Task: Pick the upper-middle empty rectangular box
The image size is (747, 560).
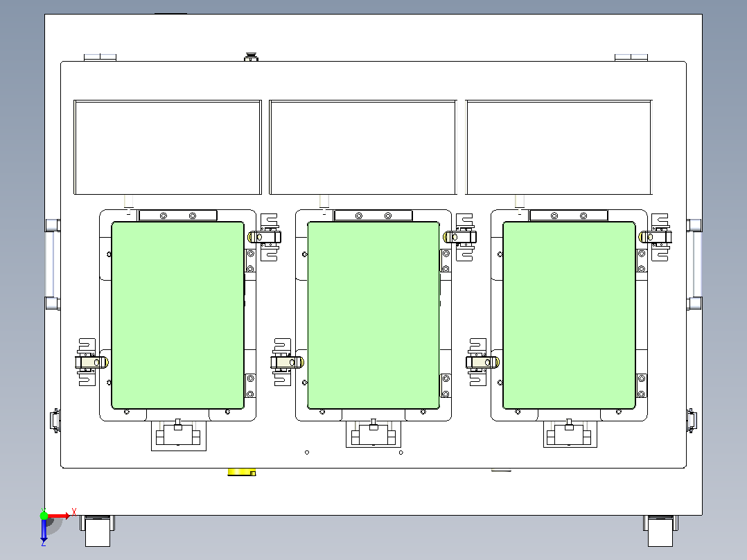Action: 363,147
